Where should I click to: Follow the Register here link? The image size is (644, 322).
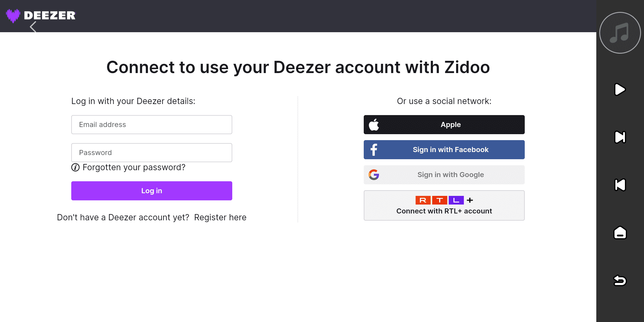pyautogui.click(x=220, y=217)
